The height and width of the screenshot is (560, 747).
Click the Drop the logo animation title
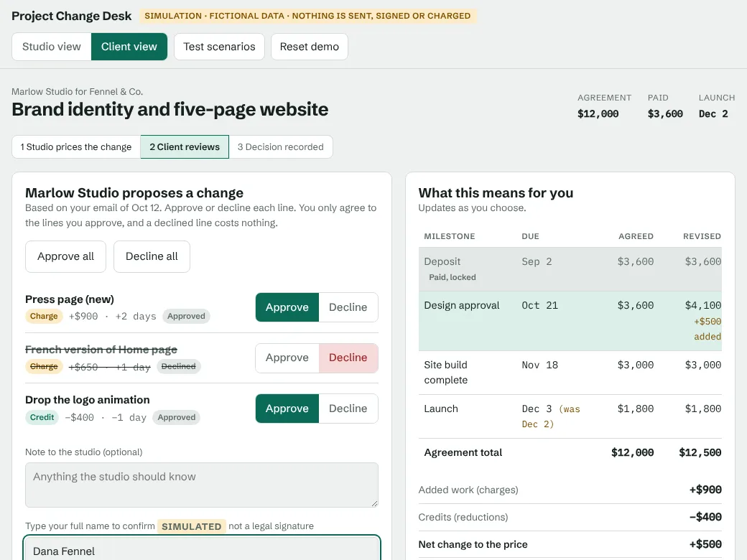pyautogui.click(x=88, y=400)
